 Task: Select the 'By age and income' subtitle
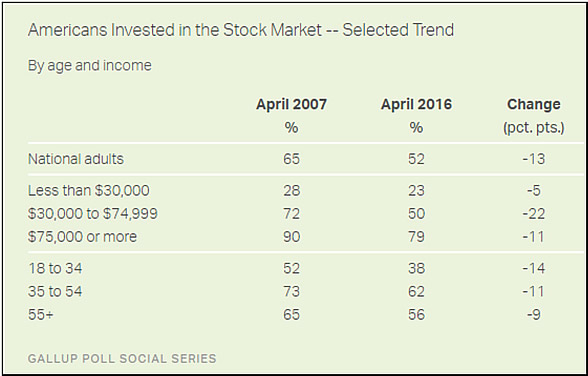[x=90, y=66]
